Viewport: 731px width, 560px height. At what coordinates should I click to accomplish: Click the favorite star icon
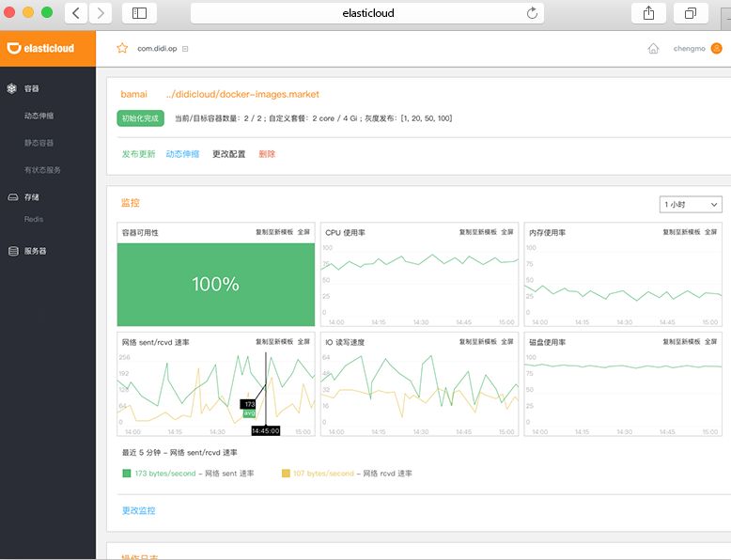coord(122,48)
